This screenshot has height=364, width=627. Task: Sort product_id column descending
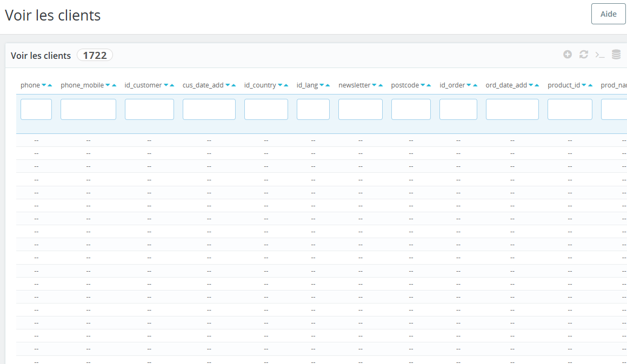point(584,85)
